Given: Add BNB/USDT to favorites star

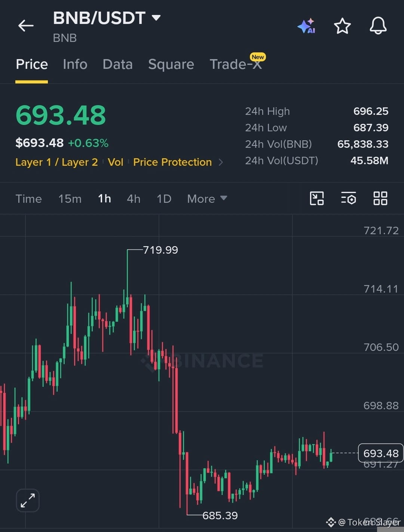Looking at the screenshot, I should [x=342, y=26].
